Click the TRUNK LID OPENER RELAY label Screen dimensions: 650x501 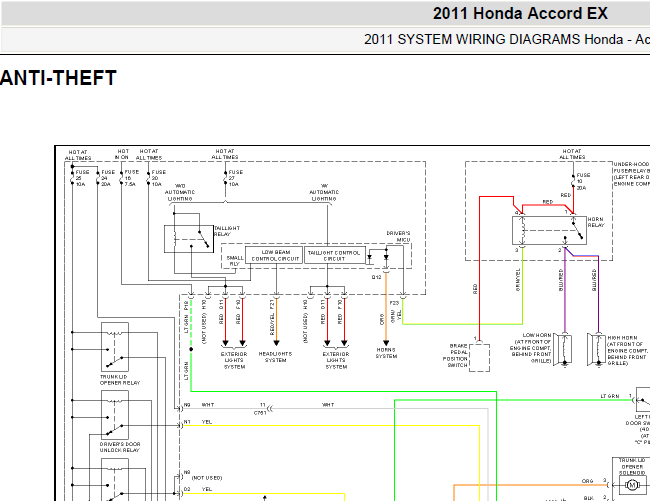120,380
